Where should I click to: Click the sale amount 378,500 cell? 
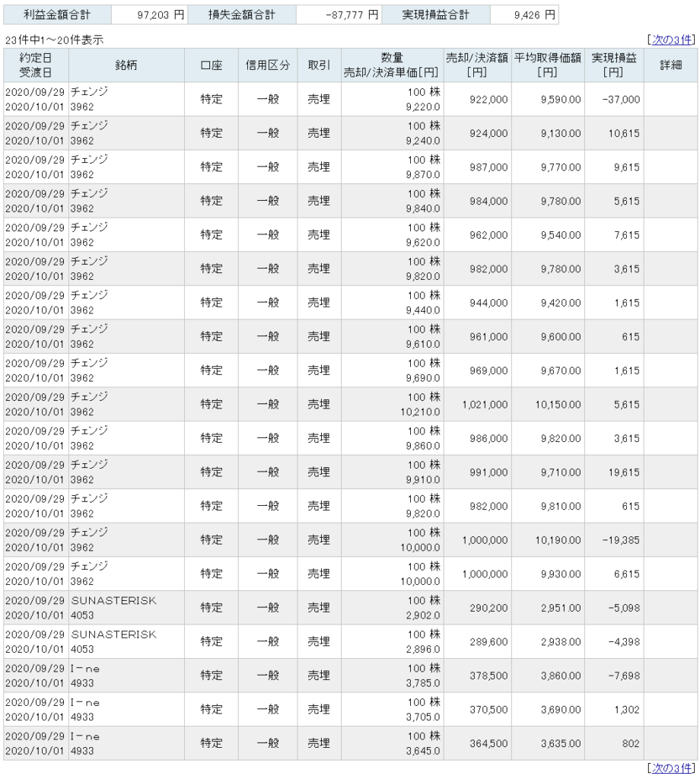pyautogui.click(x=477, y=676)
